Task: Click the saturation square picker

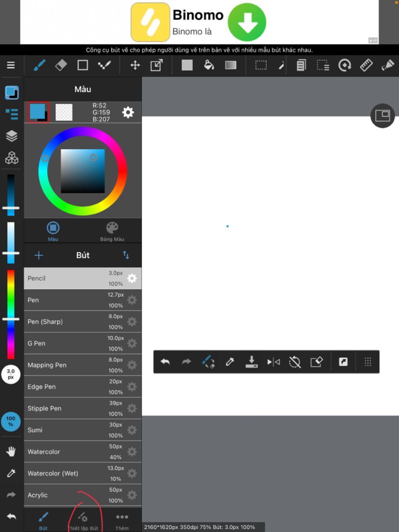Action: pyautogui.click(x=83, y=171)
